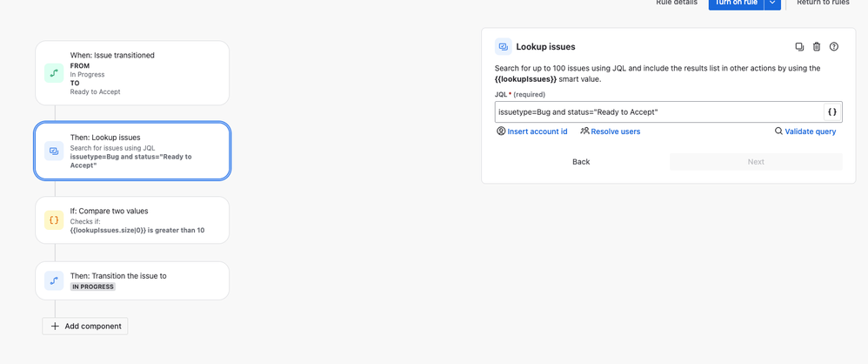Screen dimensions: 868x364
Task: Click the Lookup issues step icon
Action: (54, 151)
